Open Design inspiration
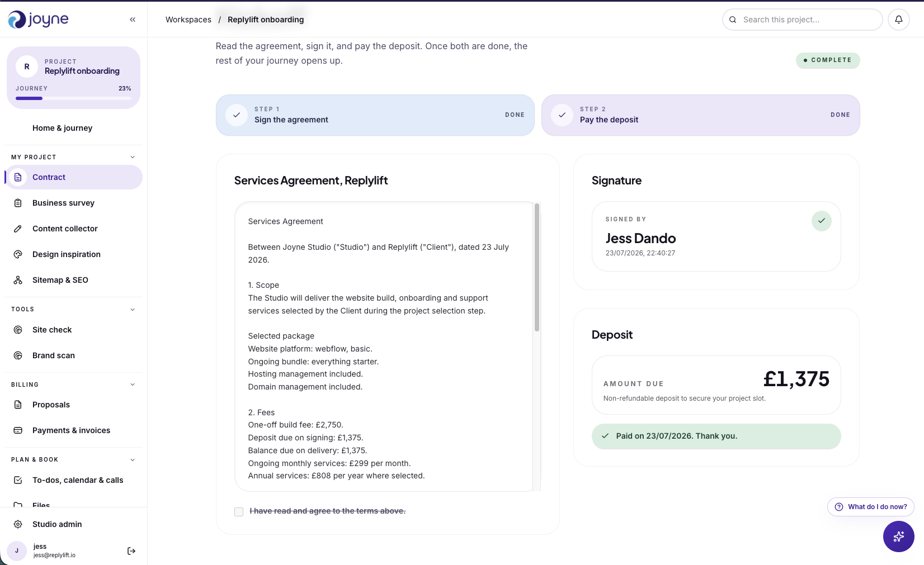 tap(73, 254)
